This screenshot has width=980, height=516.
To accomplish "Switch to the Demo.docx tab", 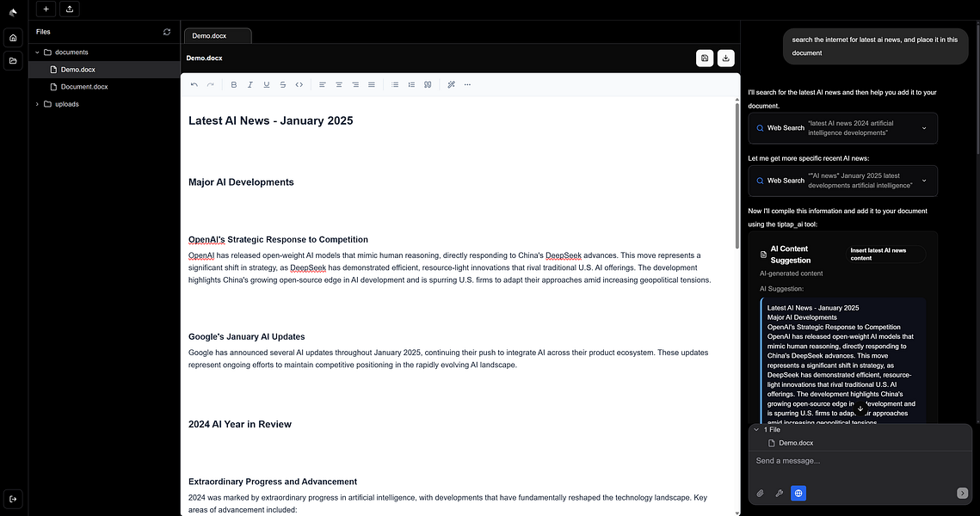I will [x=218, y=36].
